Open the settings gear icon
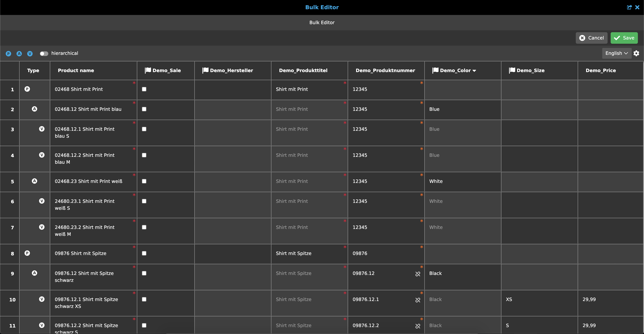Viewport: 644px width, 334px height. 636,53
